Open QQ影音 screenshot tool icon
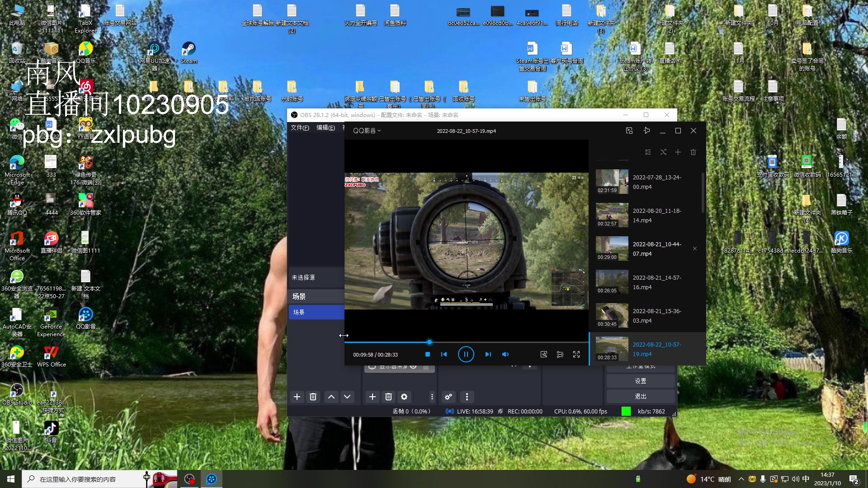Screen dimensions: 868x488 click(544, 354)
